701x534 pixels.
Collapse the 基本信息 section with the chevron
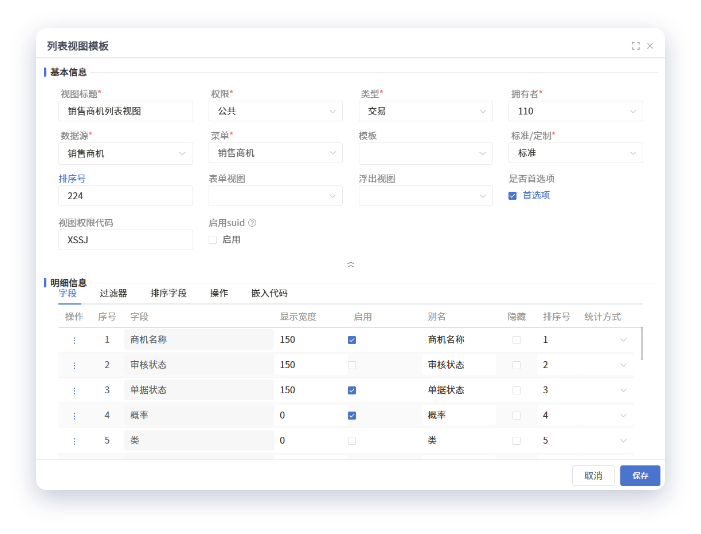coord(350,265)
